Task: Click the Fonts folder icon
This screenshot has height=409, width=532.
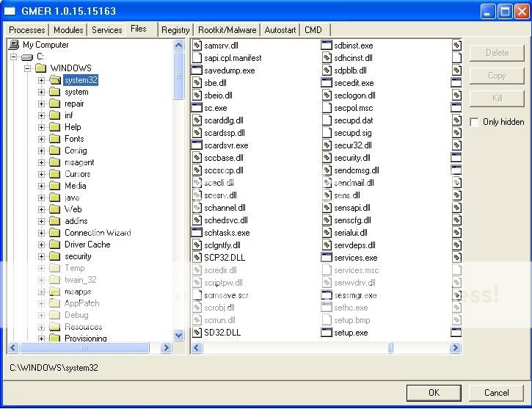Action: [54, 139]
